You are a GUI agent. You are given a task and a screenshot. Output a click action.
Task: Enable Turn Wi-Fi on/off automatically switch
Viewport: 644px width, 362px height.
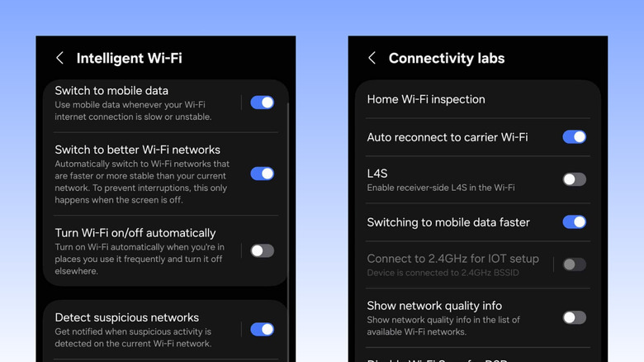tap(262, 250)
